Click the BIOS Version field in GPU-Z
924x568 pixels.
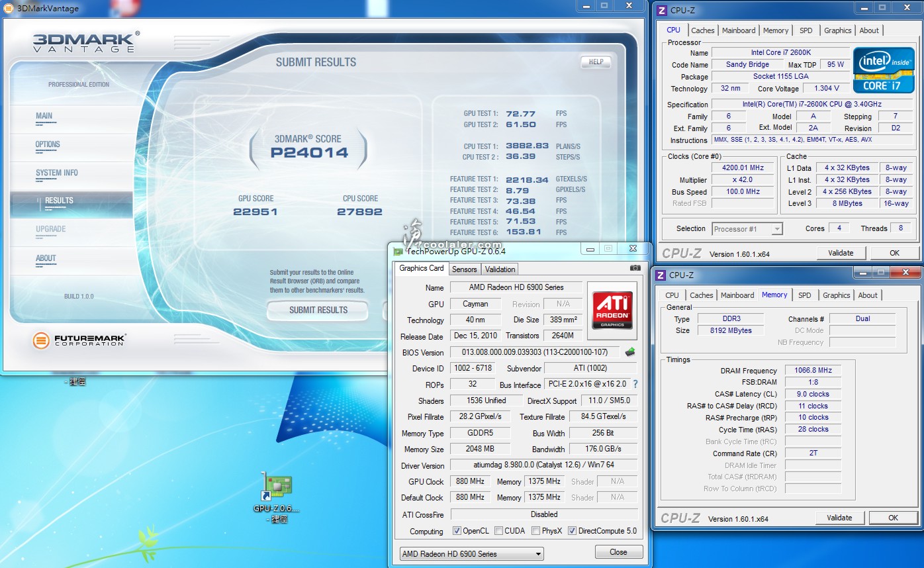coord(535,352)
